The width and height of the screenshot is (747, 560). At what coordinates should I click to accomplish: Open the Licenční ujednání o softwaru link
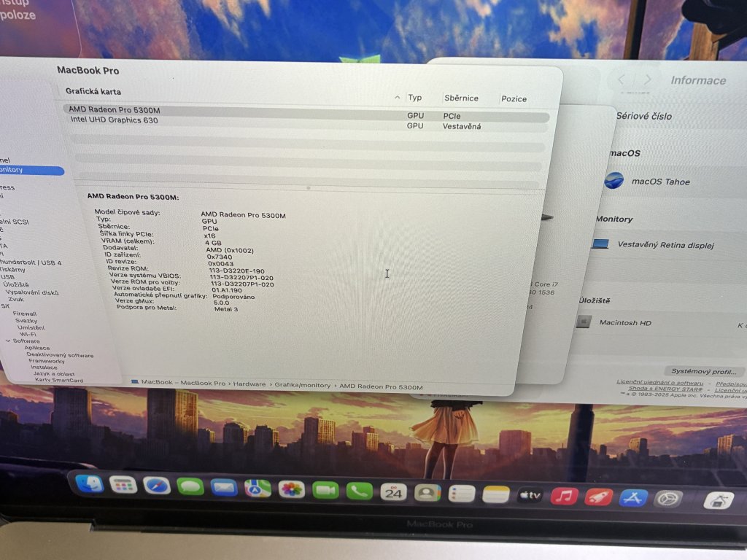659,382
